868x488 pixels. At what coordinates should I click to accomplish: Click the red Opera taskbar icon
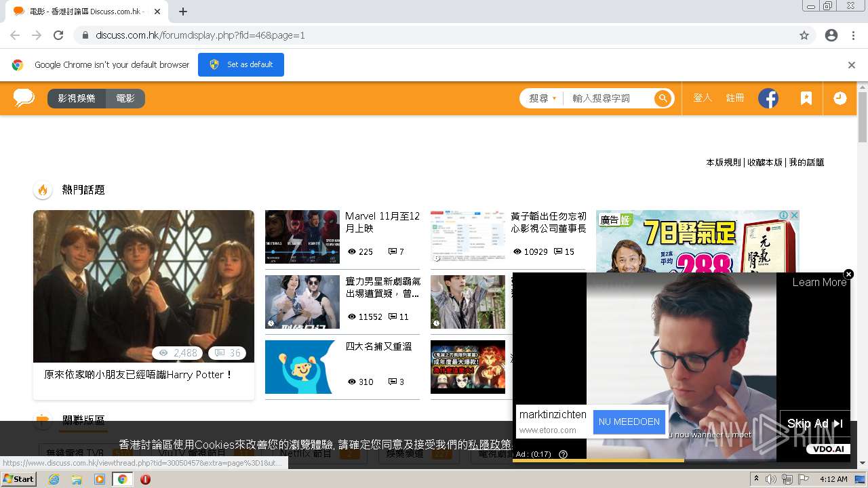[x=145, y=479]
